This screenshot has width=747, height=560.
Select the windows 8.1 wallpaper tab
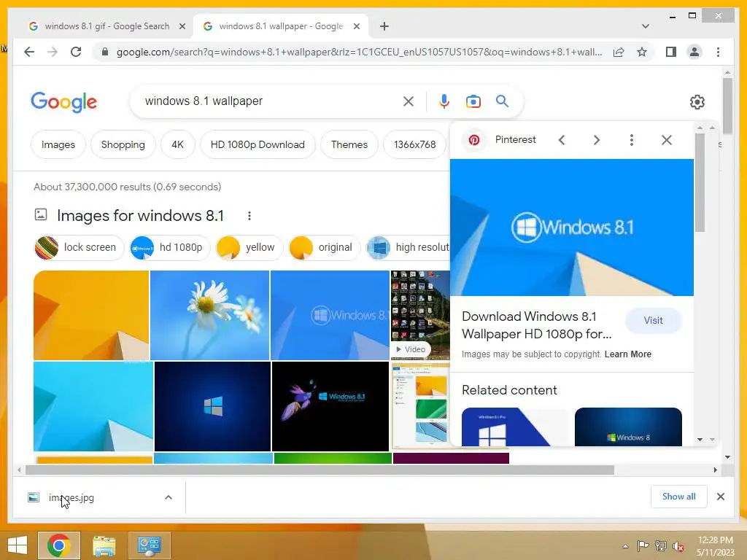click(281, 26)
